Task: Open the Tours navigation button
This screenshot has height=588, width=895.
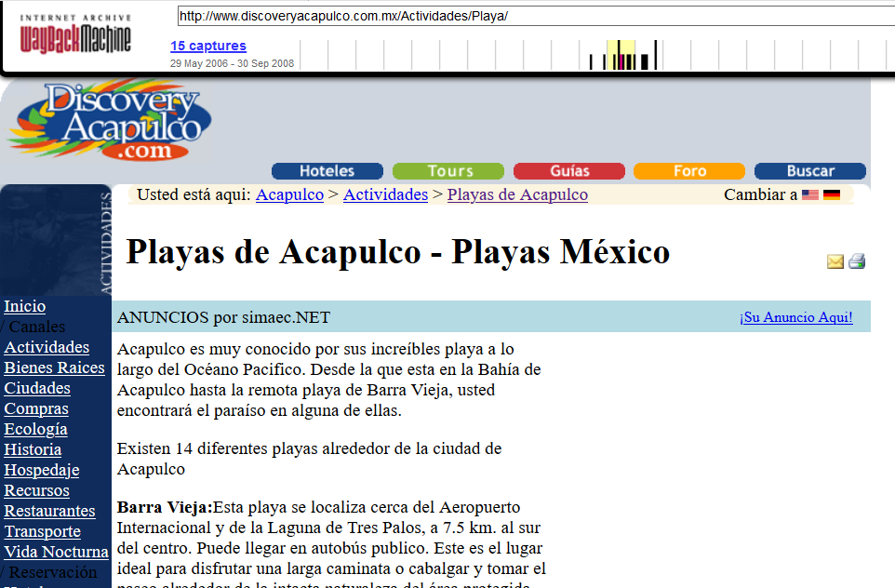Action: [447, 171]
